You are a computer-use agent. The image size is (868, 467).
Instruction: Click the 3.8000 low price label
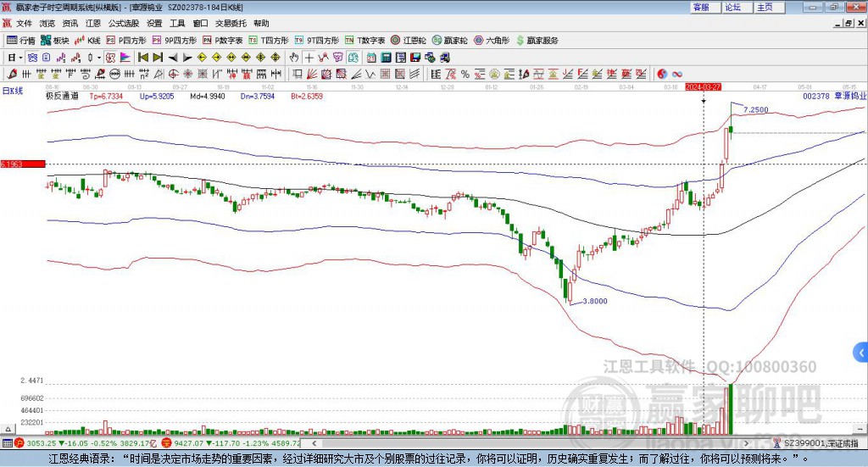(594, 301)
